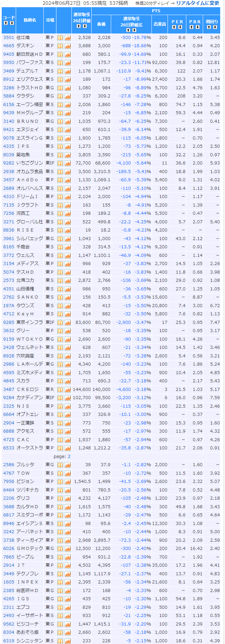Select 16.42 PBR value for GMOテック

[196, 549]
